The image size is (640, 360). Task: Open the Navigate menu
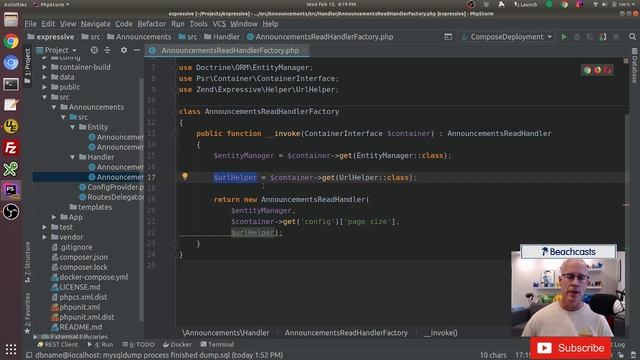(x=96, y=24)
